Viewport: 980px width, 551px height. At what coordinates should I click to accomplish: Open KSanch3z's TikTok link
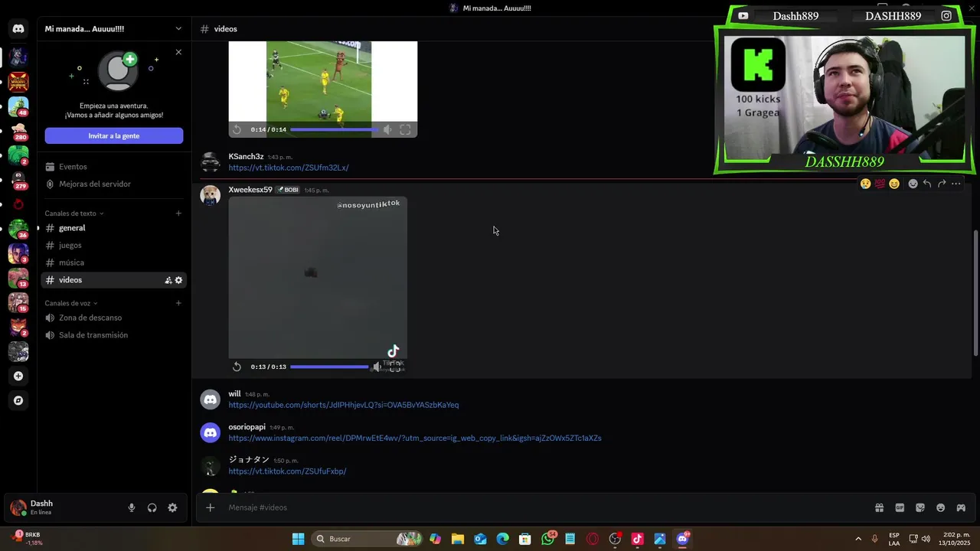pos(289,168)
